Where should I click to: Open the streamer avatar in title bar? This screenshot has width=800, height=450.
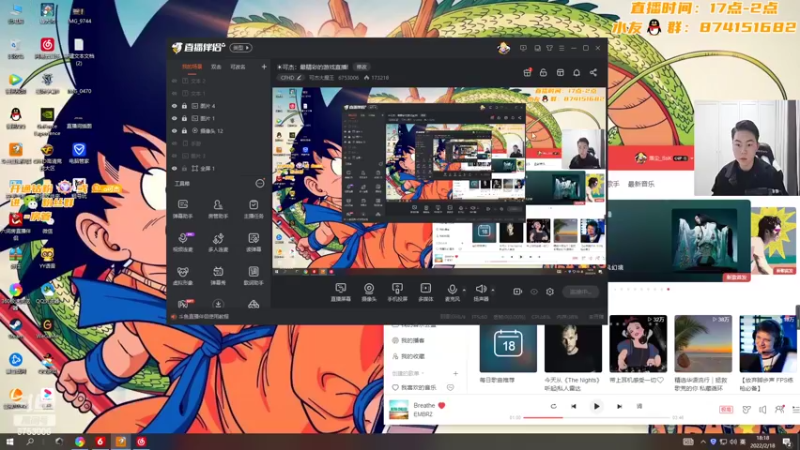click(x=504, y=48)
